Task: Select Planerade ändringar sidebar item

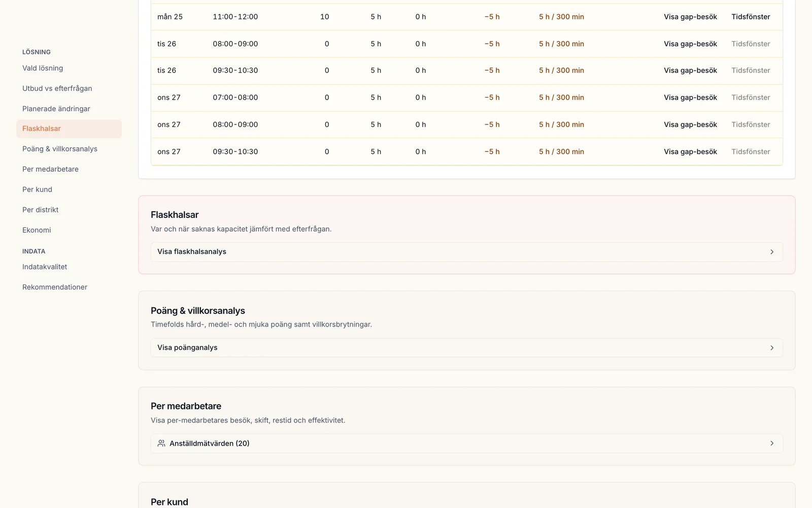Action: pyautogui.click(x=56, y=109)
